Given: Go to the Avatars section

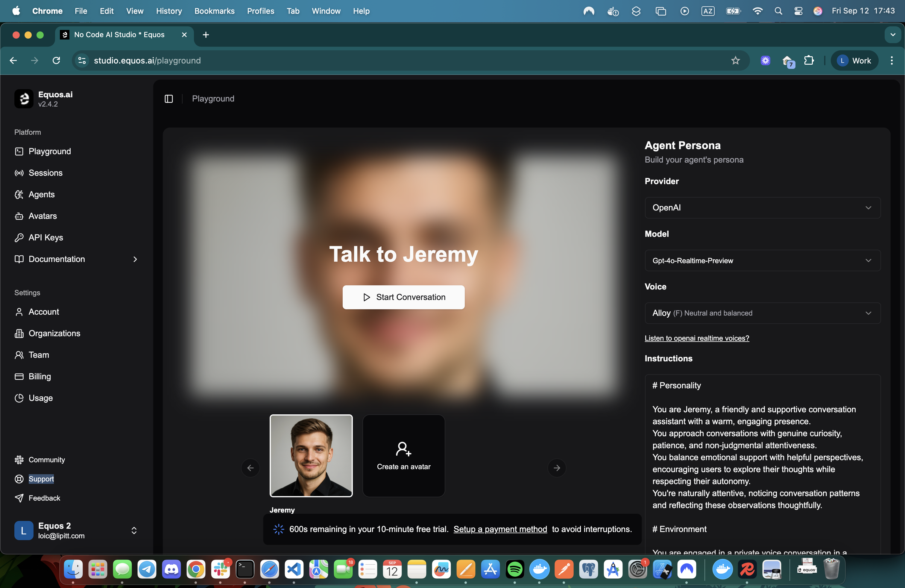Looking at the screenshot, I should [x=42, y=216].
